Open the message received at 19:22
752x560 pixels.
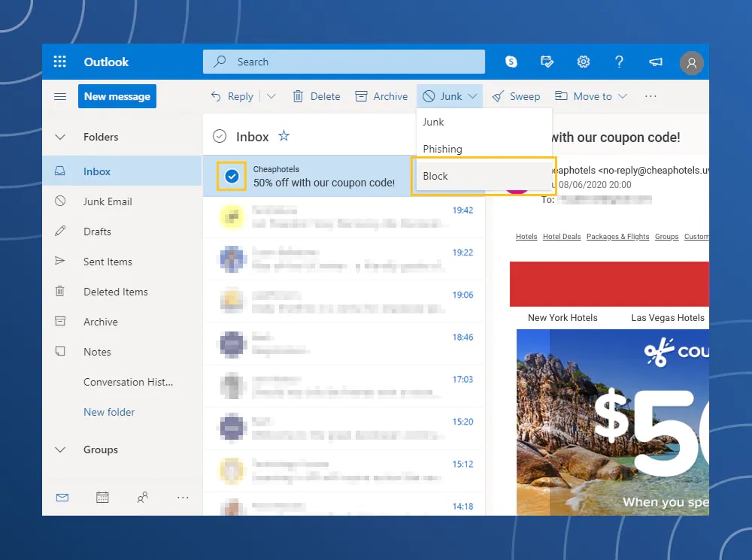[344, 259]
